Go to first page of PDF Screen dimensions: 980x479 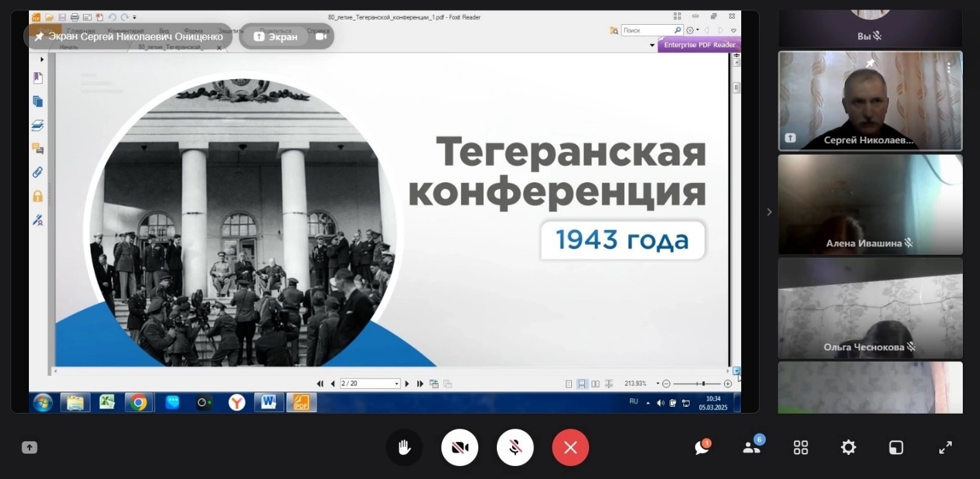tap(320, 383)
